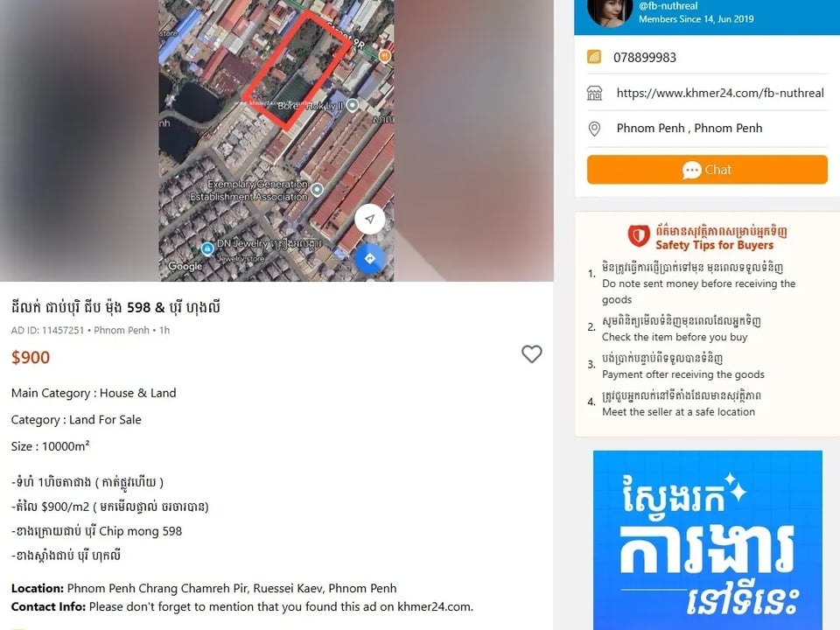Click the phone signal icon
Viewport: 840px width, 630px height.
coord(594,57)
